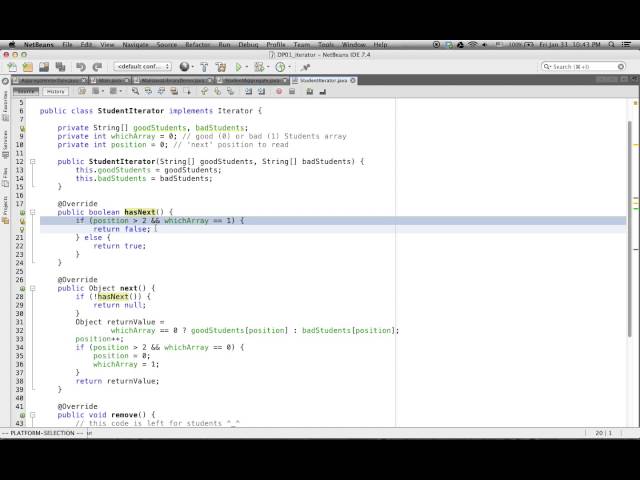Click the Shift Line Left icon
This screenshot has height=480, width=640.
(248, 91)
